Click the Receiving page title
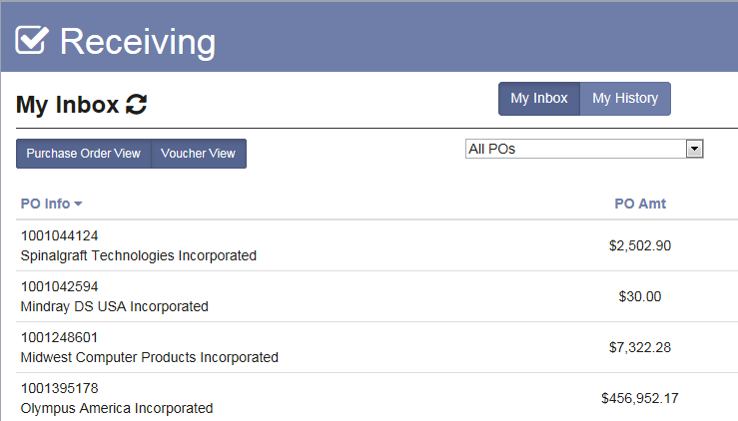This screenshot has height=421, width=738. tap(138, 42)
